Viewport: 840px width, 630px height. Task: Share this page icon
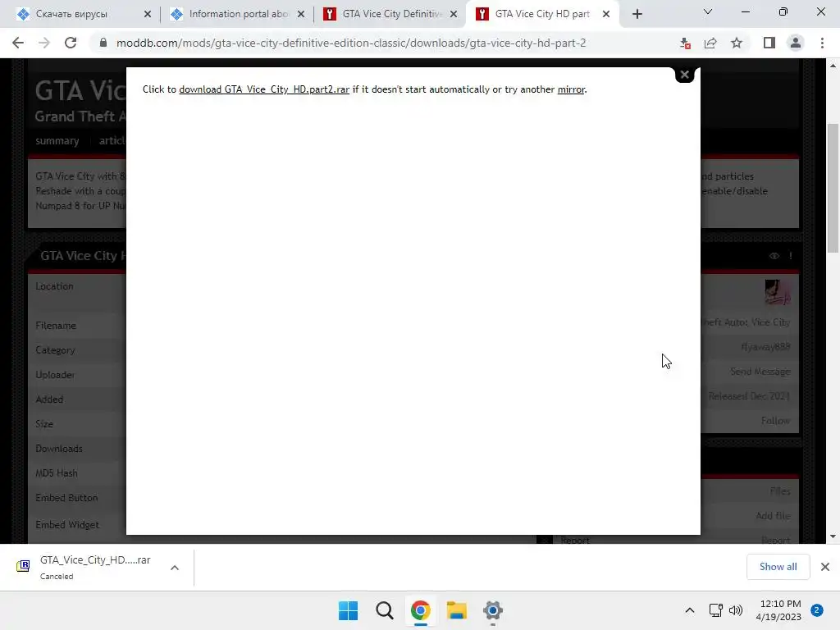tap(710, 43)
